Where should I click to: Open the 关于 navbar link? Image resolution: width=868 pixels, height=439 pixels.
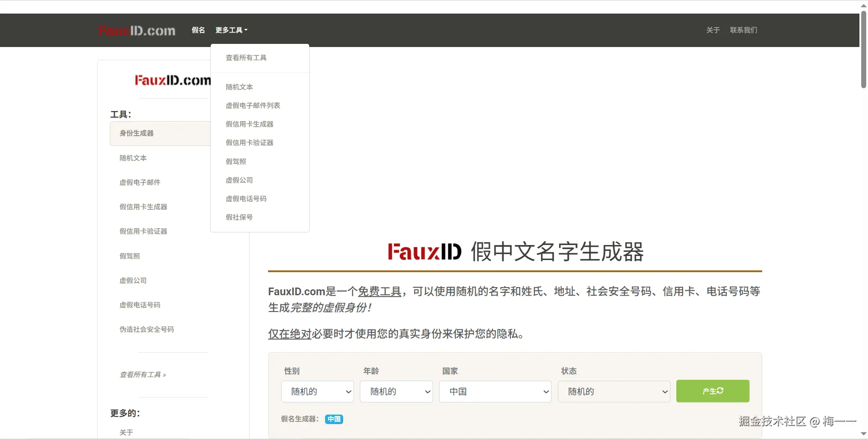tap(713, 30)
